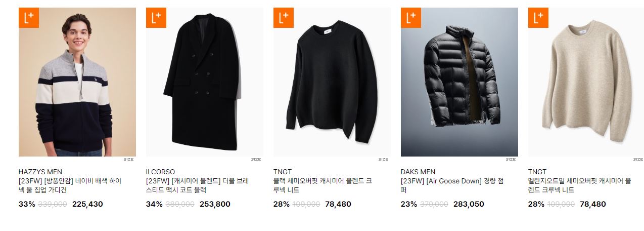Open the 더블 브레스티드 맥시 코트 블랙 title
644x231 pixels.
tap(198, 185)
